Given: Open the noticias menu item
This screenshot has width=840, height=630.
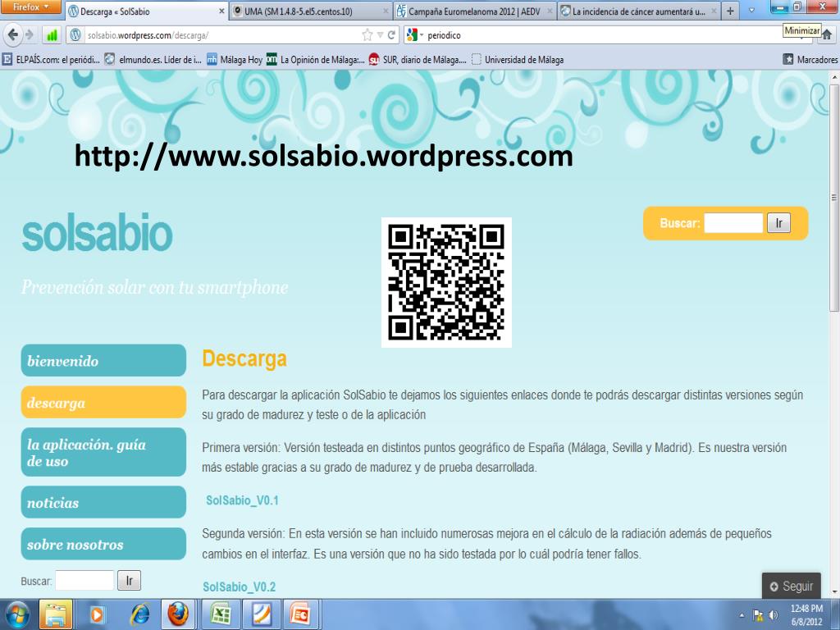Looking at the screenshot, I should (x=103, y=502).
